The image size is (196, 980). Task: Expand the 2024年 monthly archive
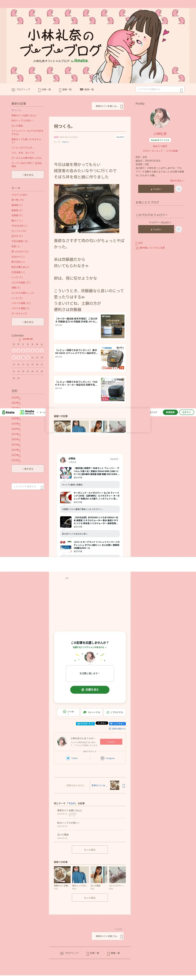click(16, 398)
